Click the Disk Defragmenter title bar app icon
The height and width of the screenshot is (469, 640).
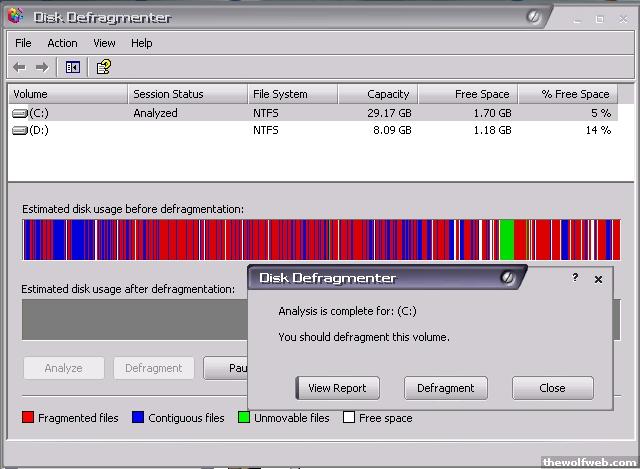click(15, 17)
